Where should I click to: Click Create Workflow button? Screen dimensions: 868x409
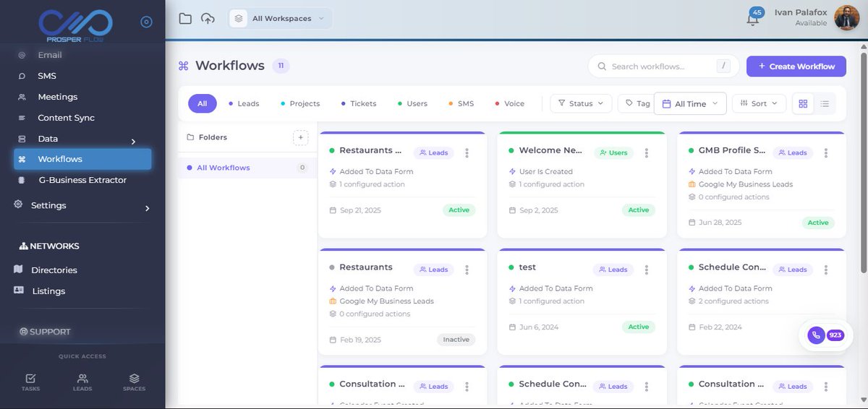pyautogui.click(x=796, y=66)
